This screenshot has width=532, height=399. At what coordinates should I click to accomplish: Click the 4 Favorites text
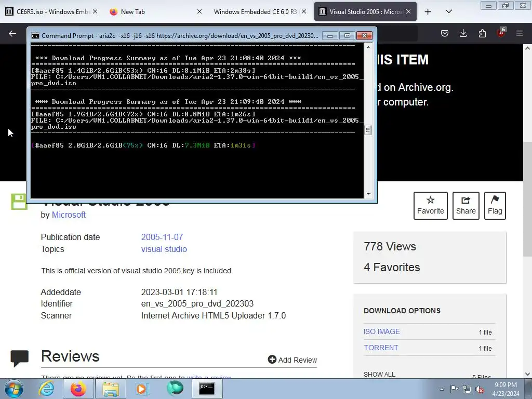[x=392, y=268]
